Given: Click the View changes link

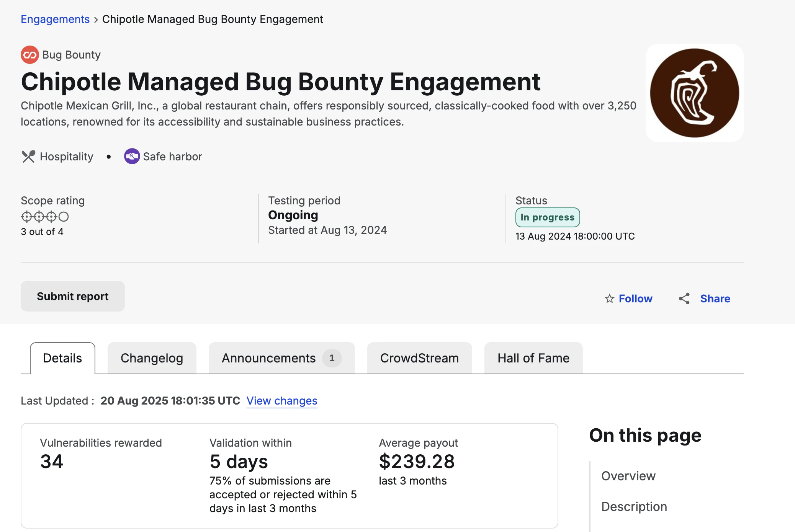Looking at the screenshot, I should tap(282, 401).
